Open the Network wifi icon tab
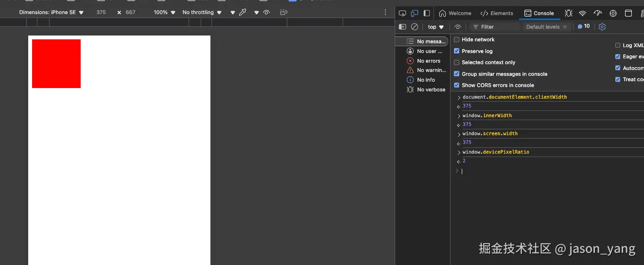 pyautogui.click(x=582, y=13)
